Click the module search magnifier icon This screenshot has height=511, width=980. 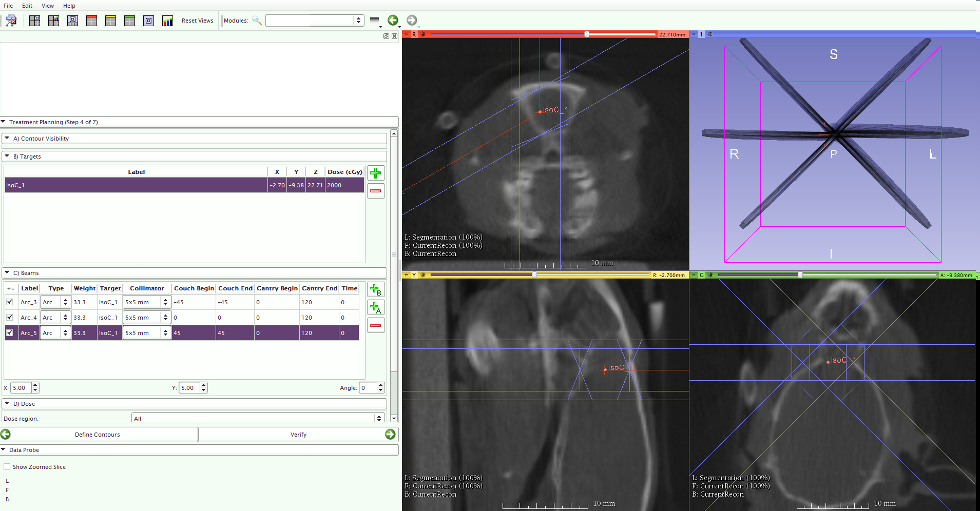[257, 21]
